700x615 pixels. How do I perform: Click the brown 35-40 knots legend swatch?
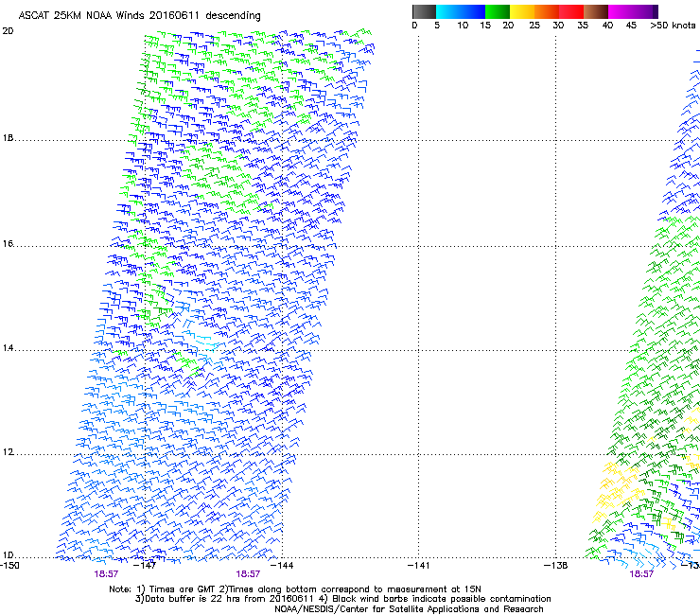click(x=596, y=11)
